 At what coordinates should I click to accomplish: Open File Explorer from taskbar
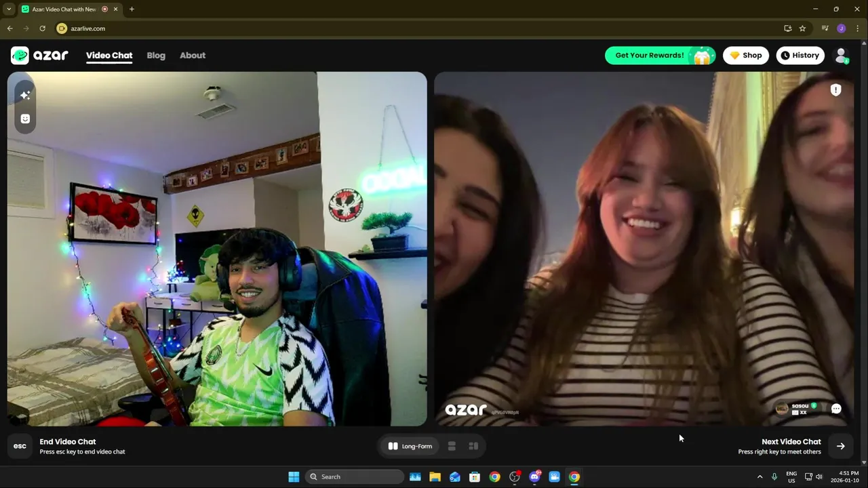(x=435, y=477)
